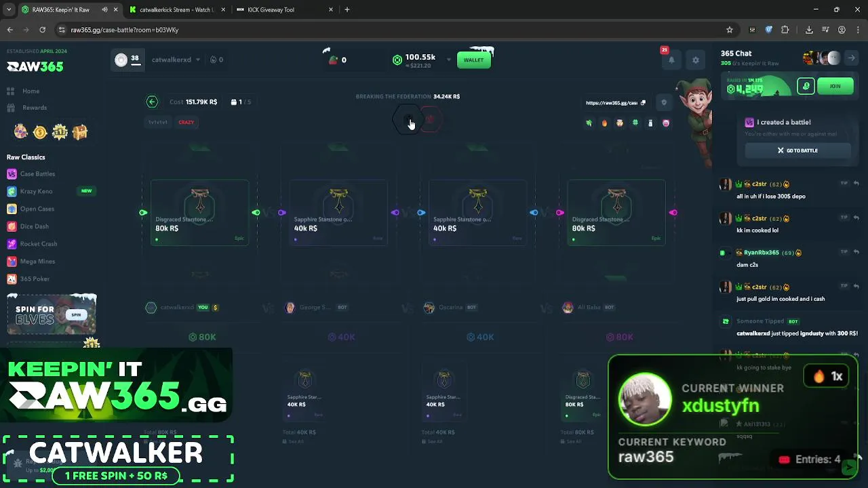The image size is (868, 488).
Task: Reload the page
Action: pos(42,30)
